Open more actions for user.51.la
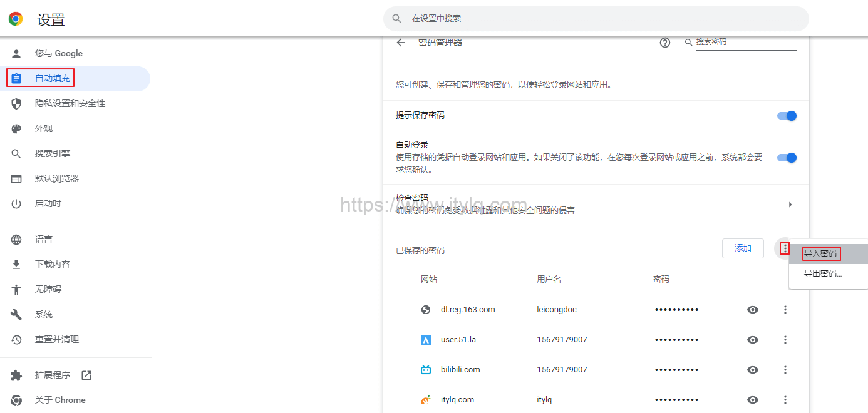The image size is (868, 413). click(785, 340)
